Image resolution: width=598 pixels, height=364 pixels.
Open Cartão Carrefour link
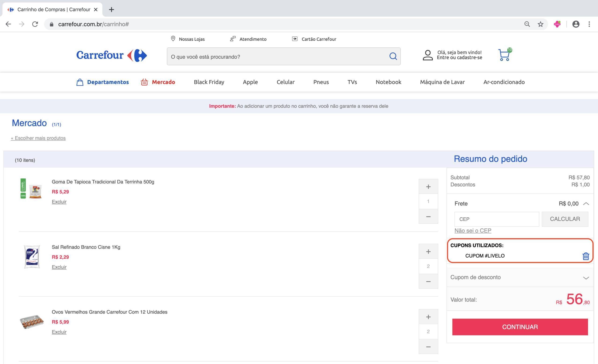314,39
